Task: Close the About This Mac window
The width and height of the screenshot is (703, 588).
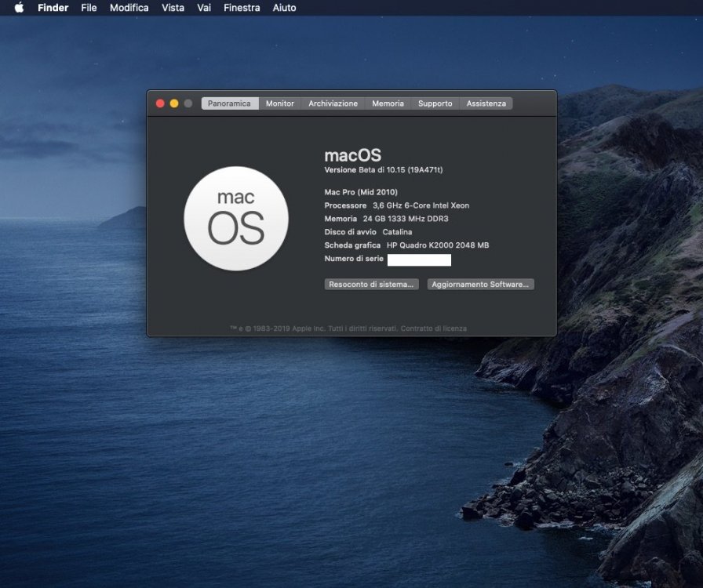Action: click(x=160, y=103)
